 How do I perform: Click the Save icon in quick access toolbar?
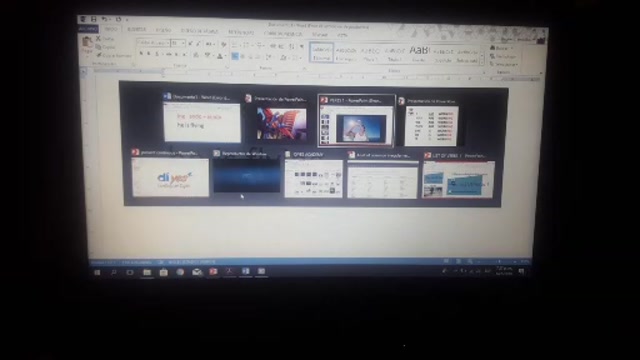click(x=93, y=19)
